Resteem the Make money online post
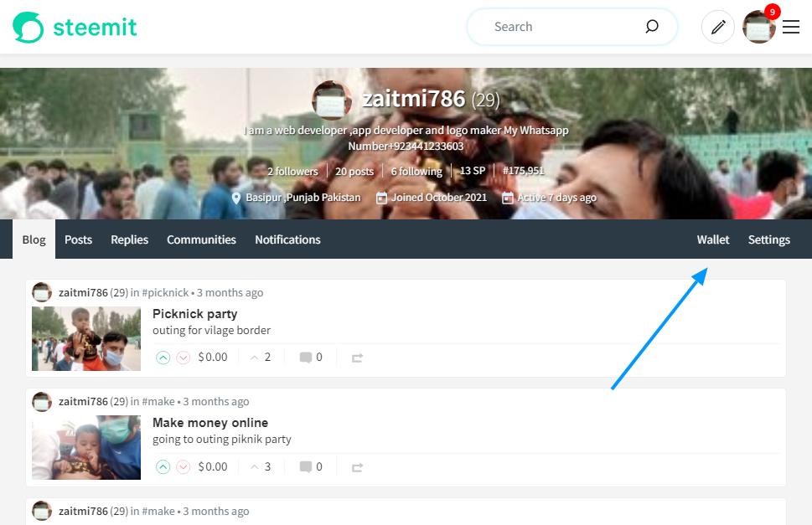The height and width of the screenshot is (525, 812). tap(357, 467)
